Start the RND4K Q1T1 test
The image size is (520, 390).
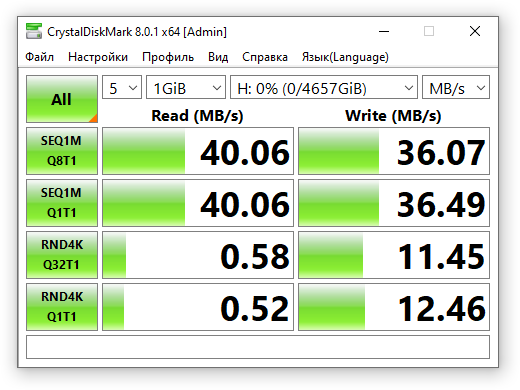click(62, 307)
